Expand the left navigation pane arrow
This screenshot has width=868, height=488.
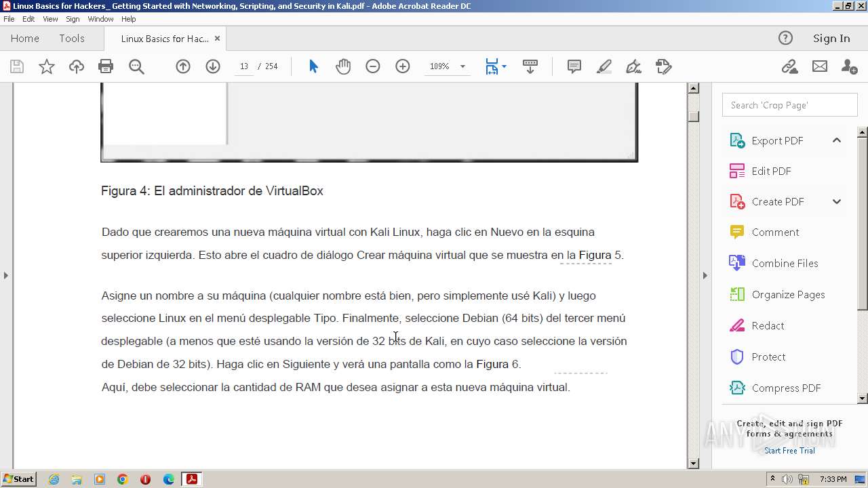[x=5, y=275]
